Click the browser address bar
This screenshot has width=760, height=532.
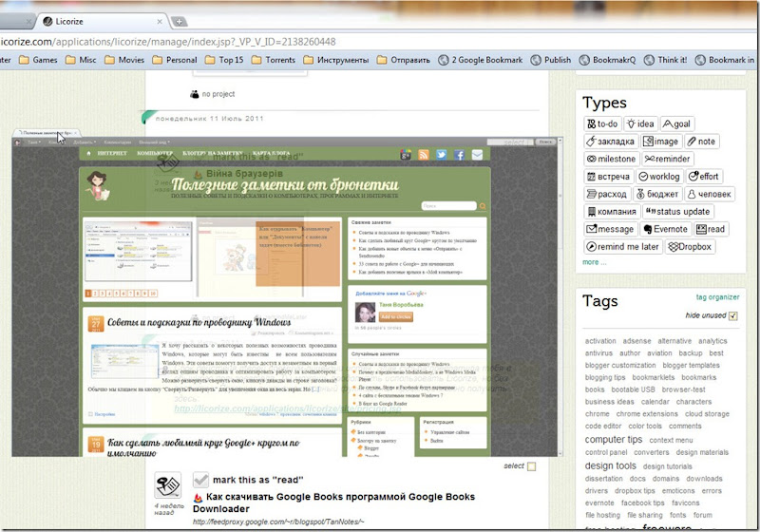380,42
